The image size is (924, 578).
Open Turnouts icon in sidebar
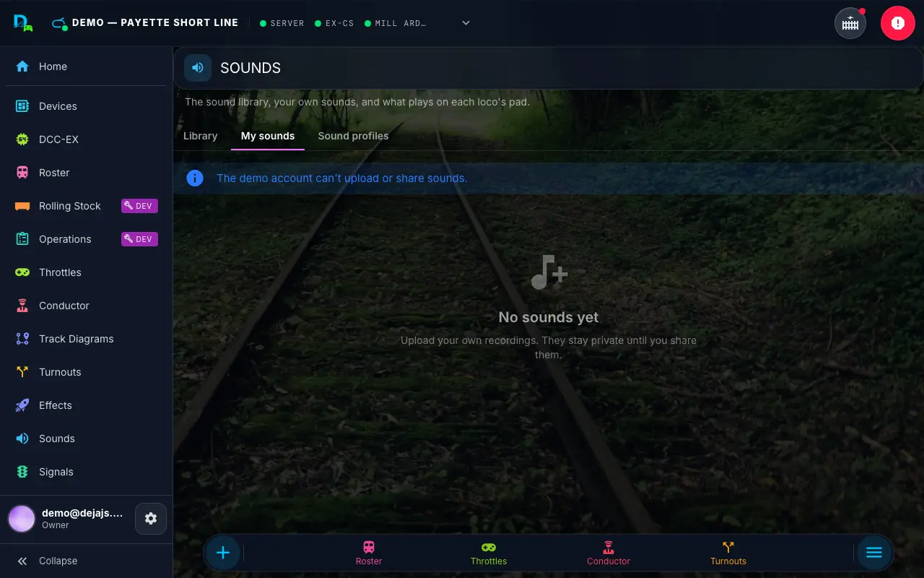[x=22, y=372]
